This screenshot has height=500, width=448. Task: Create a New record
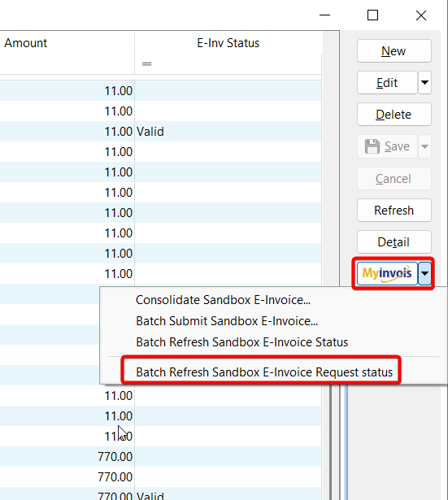coord(394,51)
